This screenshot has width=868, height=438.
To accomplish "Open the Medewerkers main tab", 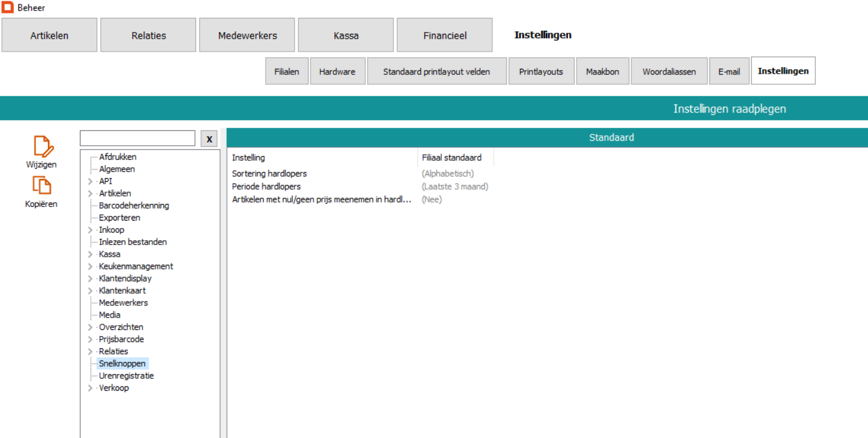I will click(x=247, y=35).
